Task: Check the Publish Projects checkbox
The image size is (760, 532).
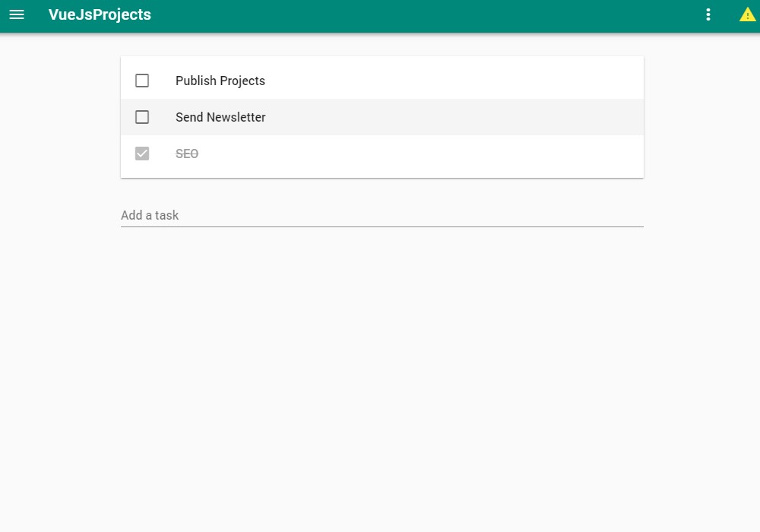Action: 142,81
